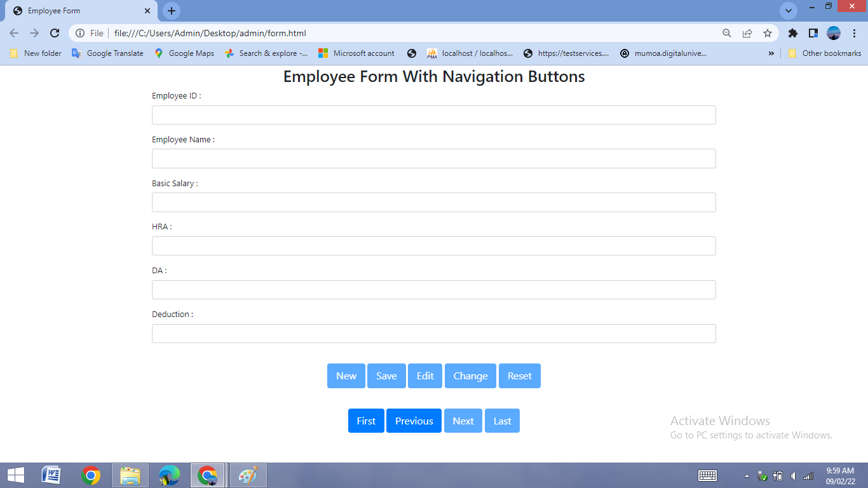Screen dimensions: 868x488
Task: Open Chrome's three-dot menu
Action: coord(855,33)
